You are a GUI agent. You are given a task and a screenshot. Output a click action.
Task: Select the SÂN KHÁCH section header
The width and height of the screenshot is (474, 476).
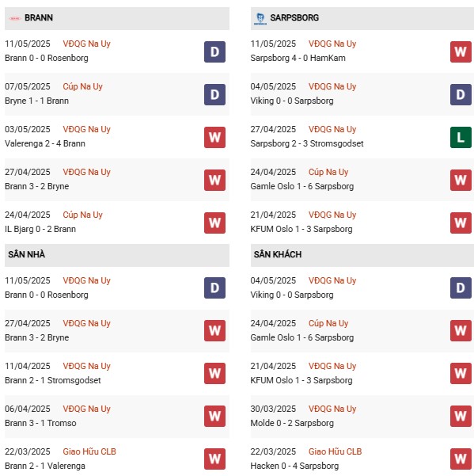coord(362,255)
